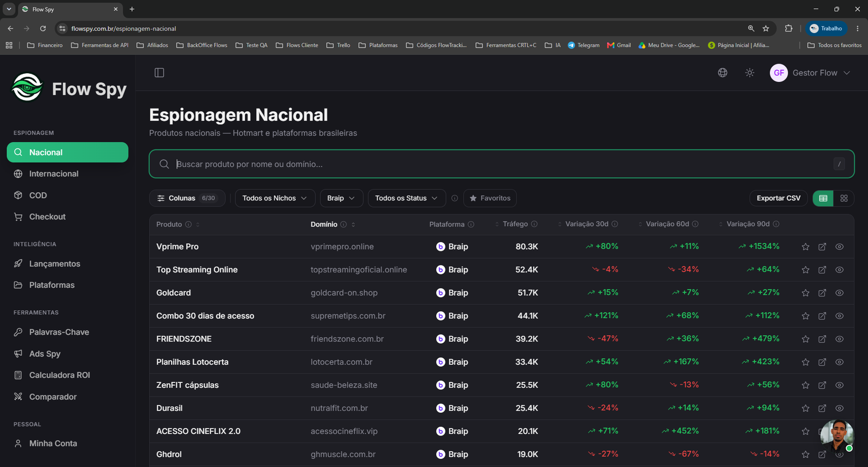View eye icon for Goldcard
Image resolution: width=868 pixels, height=467 pixels.
[x=839, y=293]
